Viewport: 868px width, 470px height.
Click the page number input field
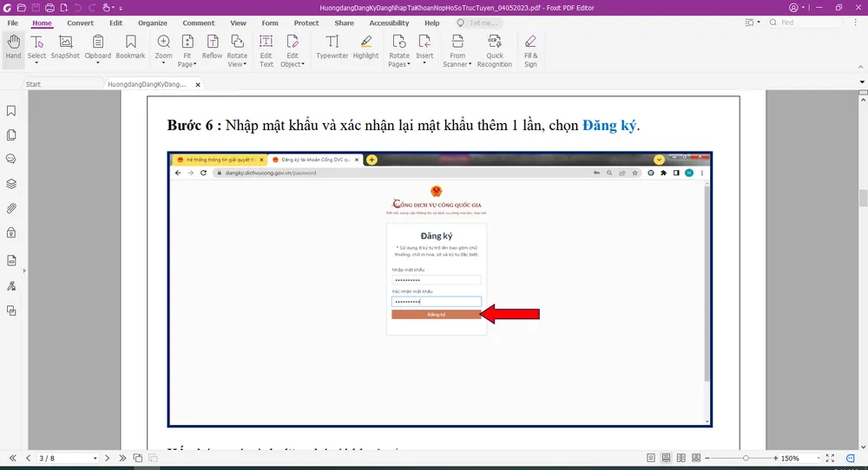click(59, 458)
